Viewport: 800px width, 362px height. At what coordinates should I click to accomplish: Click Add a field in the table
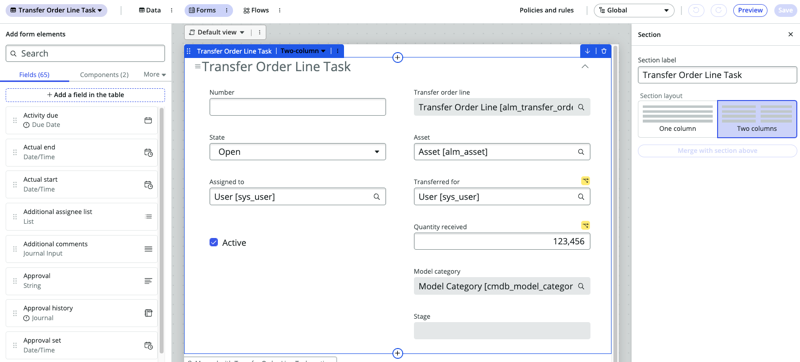pyautogui.click(x=85, y=95)
